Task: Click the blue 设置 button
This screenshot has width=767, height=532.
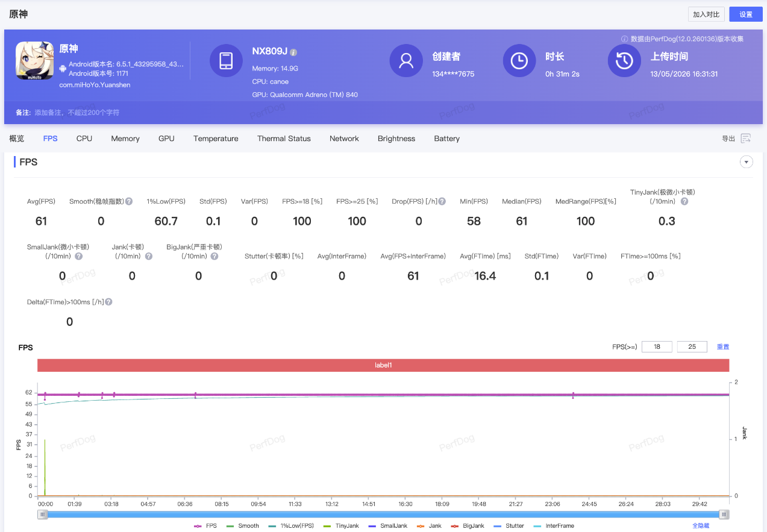Action: point(746,14)
